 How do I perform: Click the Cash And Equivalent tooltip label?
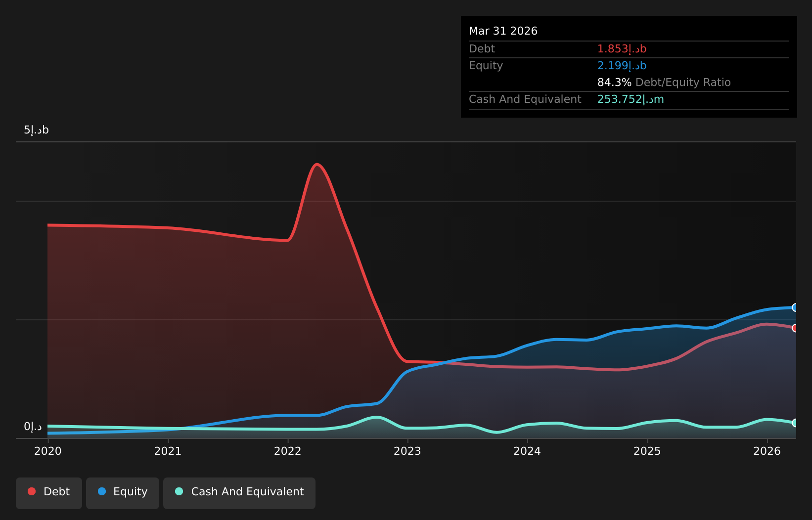525,99
